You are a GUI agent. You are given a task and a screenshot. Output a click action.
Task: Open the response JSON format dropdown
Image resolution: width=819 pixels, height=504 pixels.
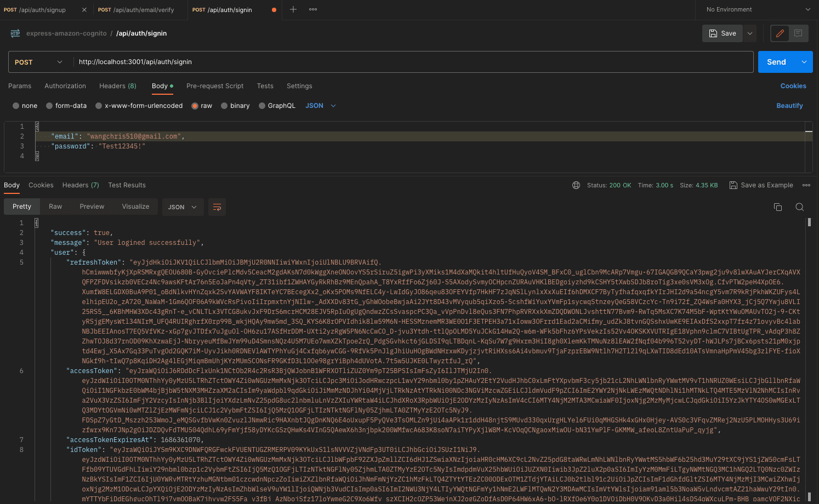tap(182, 207)
